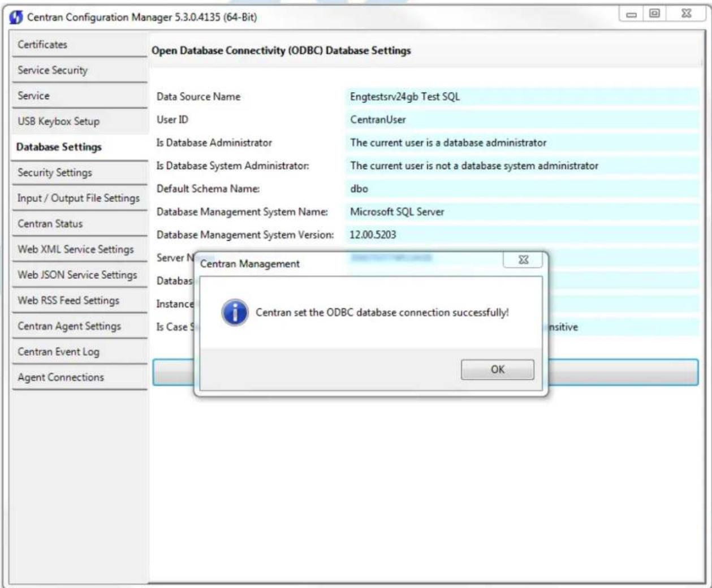Click the version value '12.00.5203'
Screen dimensions: 712x588
(x=373, y=235)
